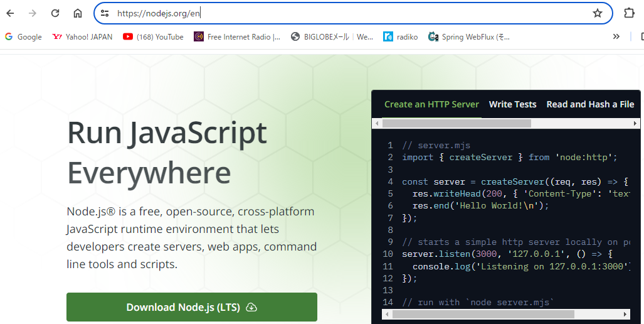This screenshot has width=644, height=324.
Task: Click the Yahoo Y! favicon
Action: pyautogui.click(x=57, y=36)
